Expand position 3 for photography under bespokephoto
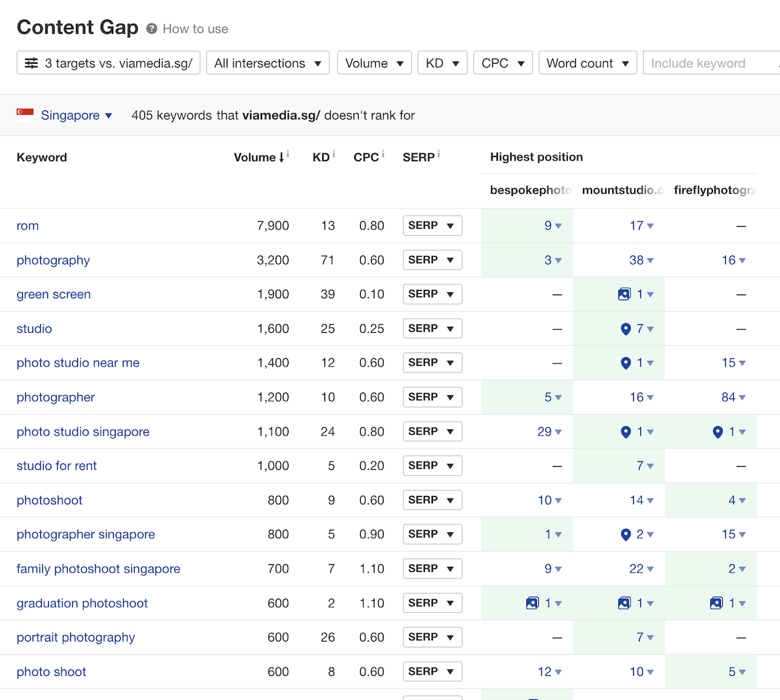This screenshot has height=700, width=780. 552,260
